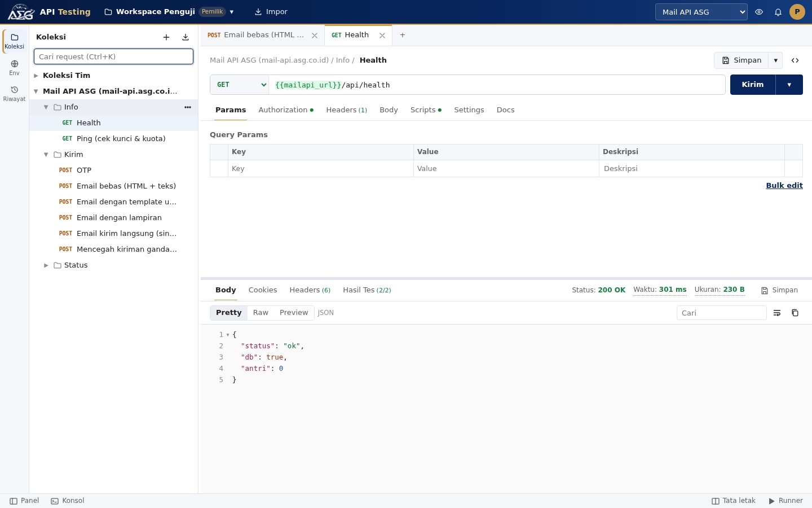This screenshot has height=508, width=812.
Task: Focus the Cari request search field
Action: click(113, 56)
